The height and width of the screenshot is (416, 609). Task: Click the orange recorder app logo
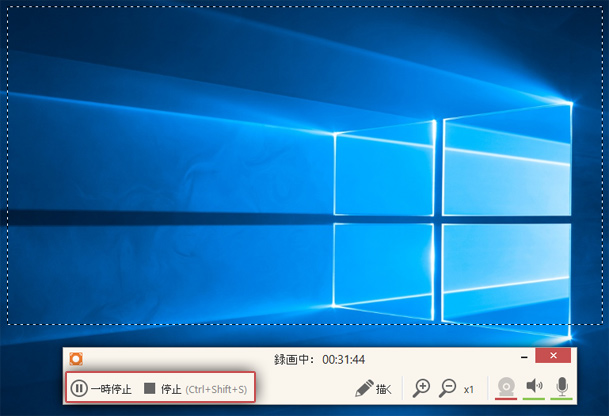(x=76, y=359)
